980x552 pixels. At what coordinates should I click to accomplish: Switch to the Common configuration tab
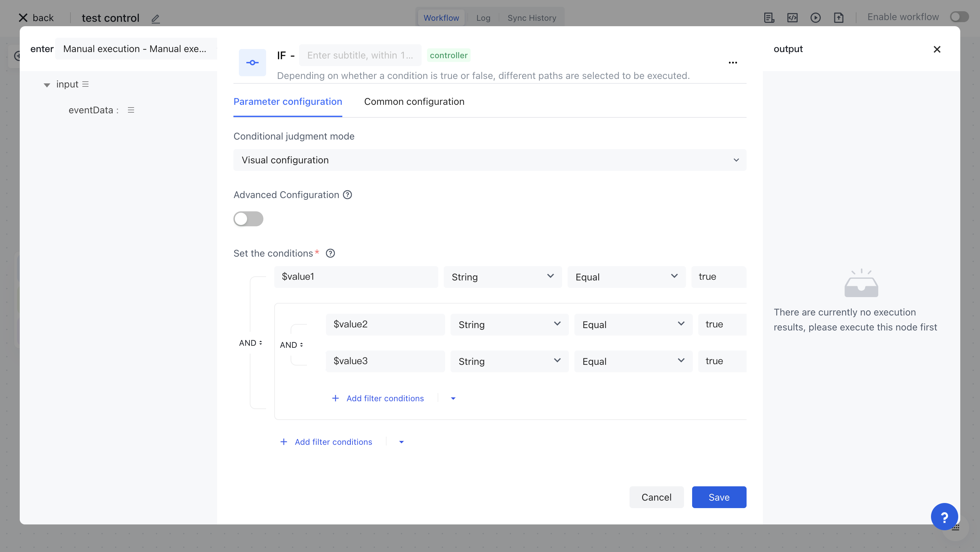click(414, 101)
